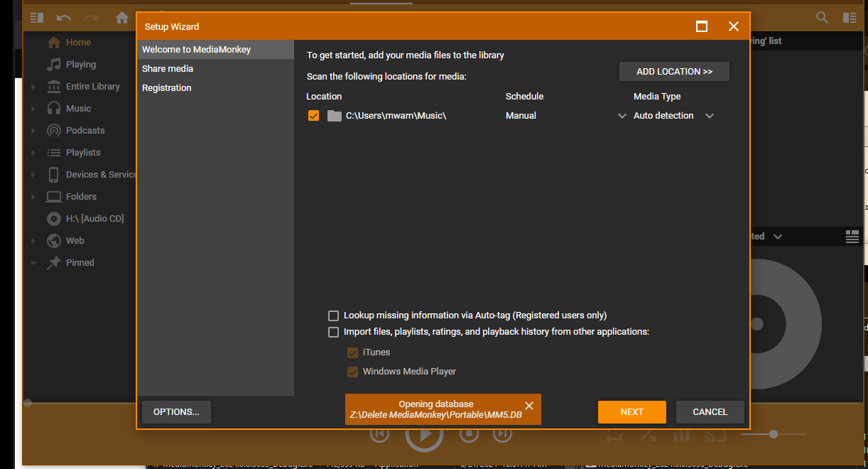Select the Share media wizard page
The height and width of the screenshot is (469, 868).
click(x=168, y=69)
